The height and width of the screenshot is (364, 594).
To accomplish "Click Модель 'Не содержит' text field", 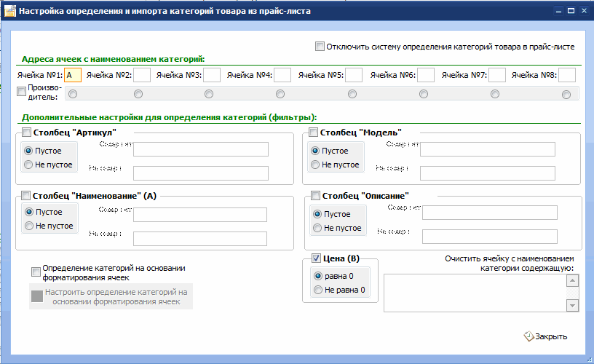I will tap(488, 173).
